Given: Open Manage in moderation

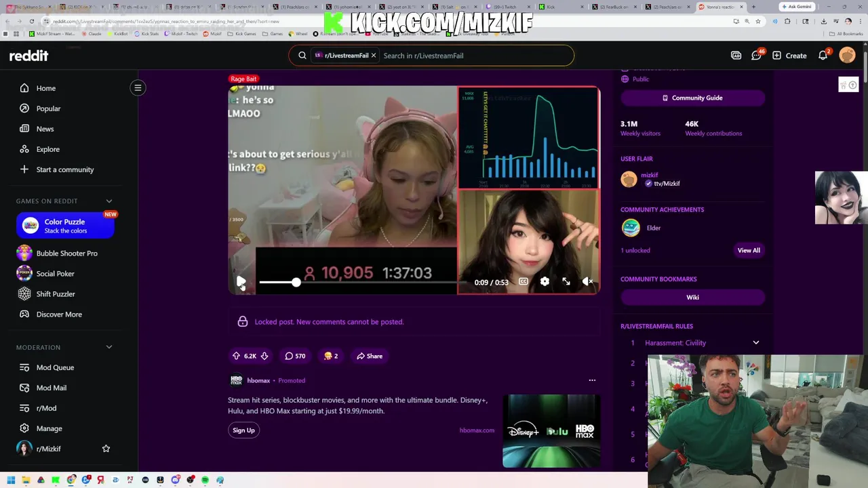Looking at the screenshot, I should click(49, 428).
